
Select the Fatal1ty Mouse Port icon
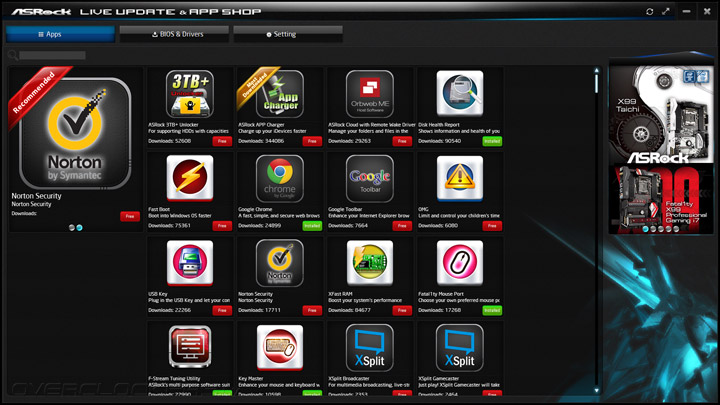460,263
